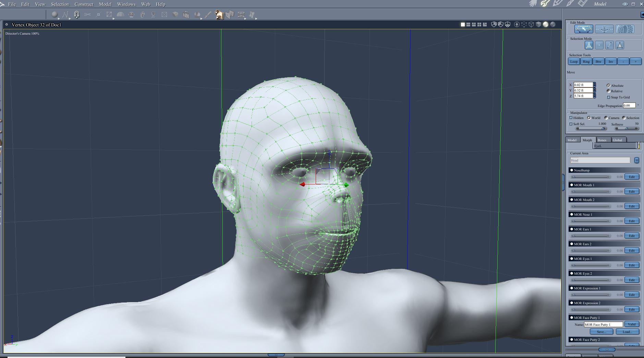Click the Y value stepper arrows
The image size is (644, 358).
tap(594, 90)
